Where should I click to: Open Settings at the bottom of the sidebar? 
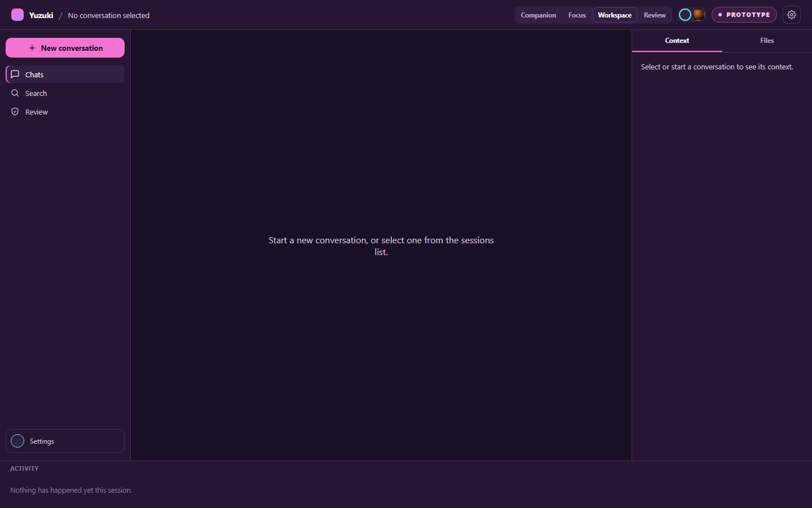(x=65, y=441)
